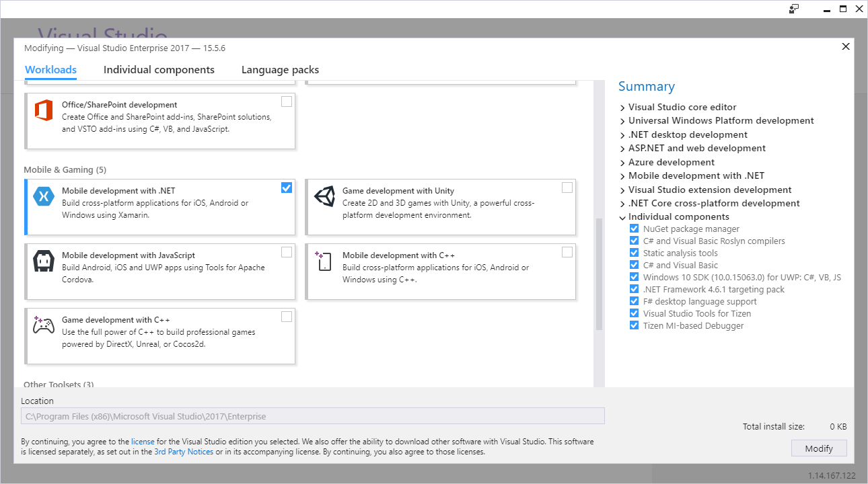Uncheck .NET Framework 4.6.1 targeting pack
This screenshot has height=484, width=868.
(634, 289)
